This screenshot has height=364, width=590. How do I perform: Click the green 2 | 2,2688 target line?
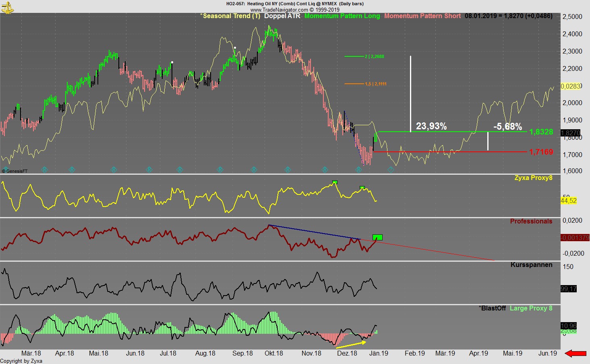point(354,57)
